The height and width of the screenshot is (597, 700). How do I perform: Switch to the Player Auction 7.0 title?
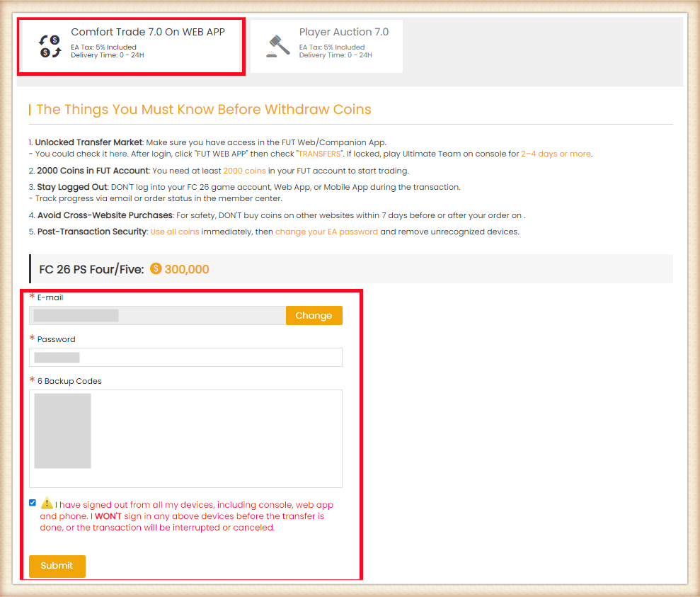(x=343, y=33)
